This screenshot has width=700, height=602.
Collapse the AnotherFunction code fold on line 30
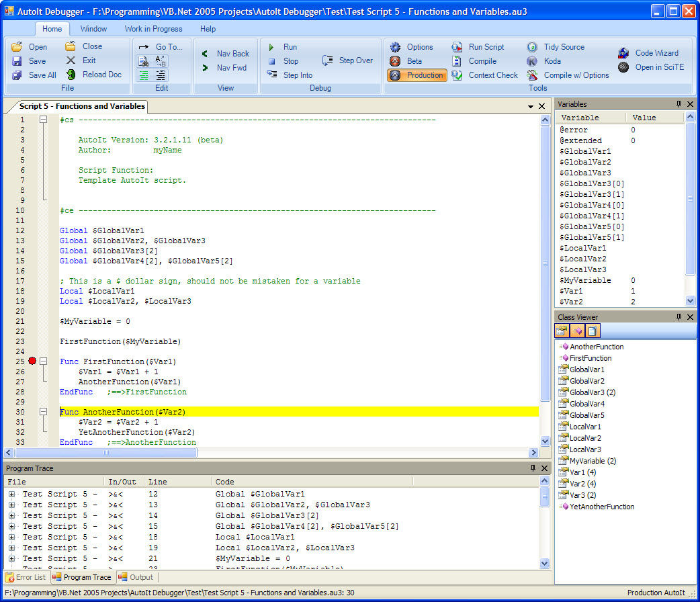coord(44,412)
